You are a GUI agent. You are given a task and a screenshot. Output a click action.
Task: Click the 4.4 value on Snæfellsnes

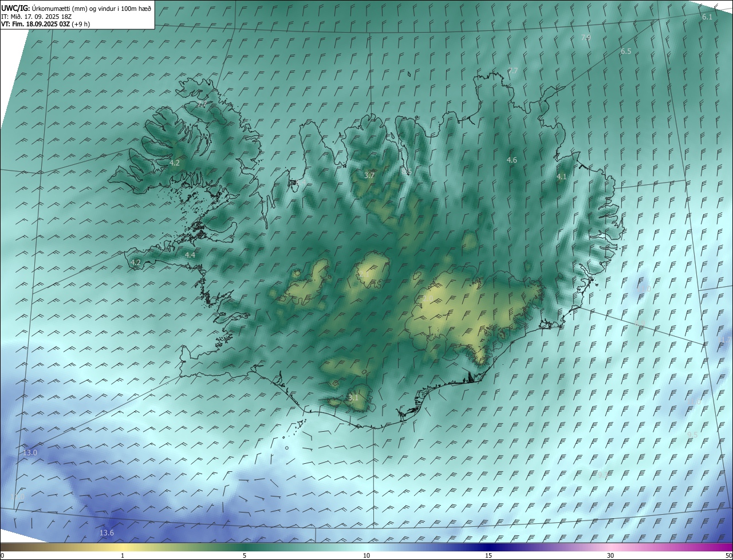click(x=190, y=255)
